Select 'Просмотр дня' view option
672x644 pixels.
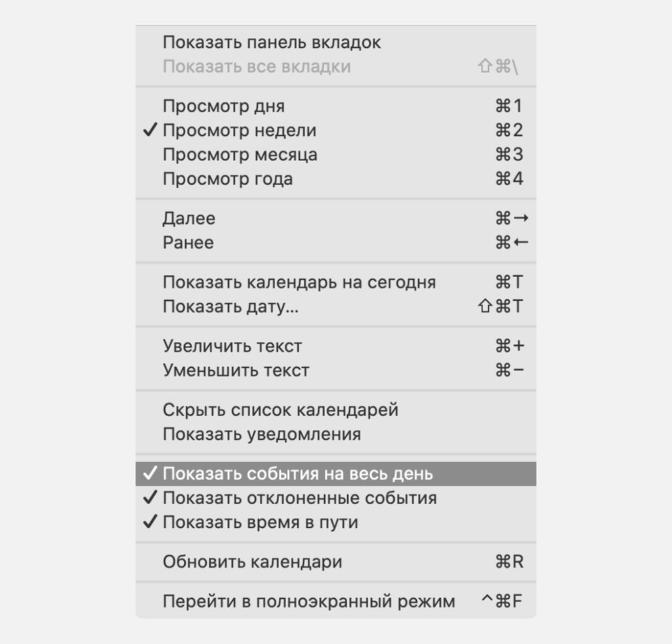tap(224, 106)
